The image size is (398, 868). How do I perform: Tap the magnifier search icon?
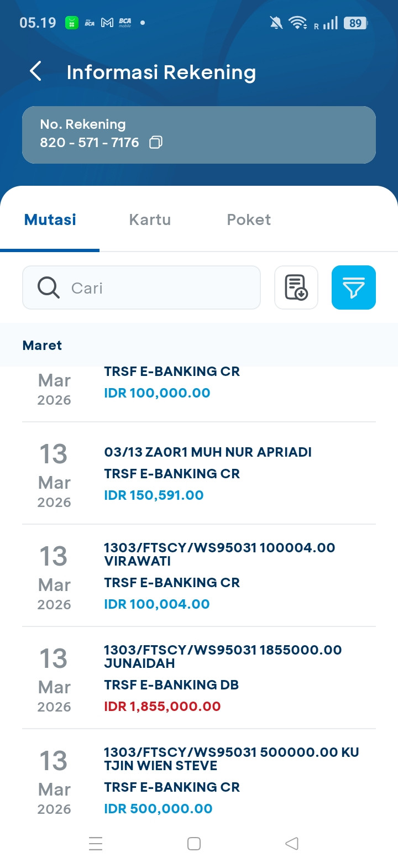click(x=49, y=287)
